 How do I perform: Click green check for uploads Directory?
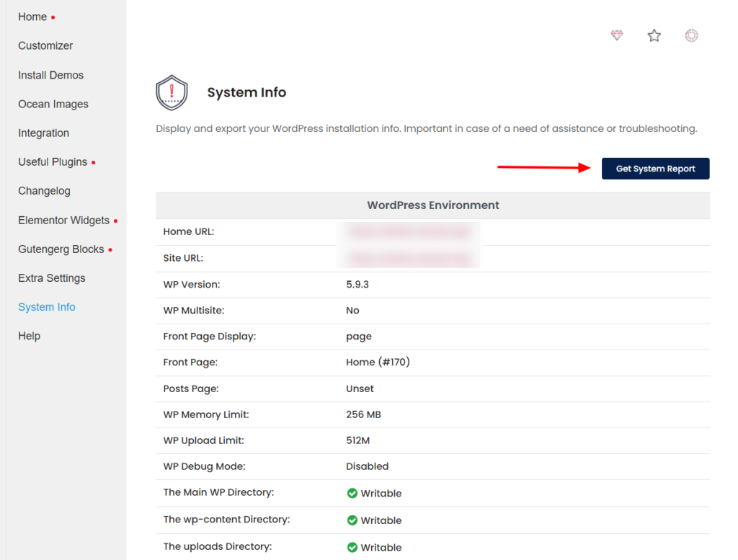coord(352,547)
